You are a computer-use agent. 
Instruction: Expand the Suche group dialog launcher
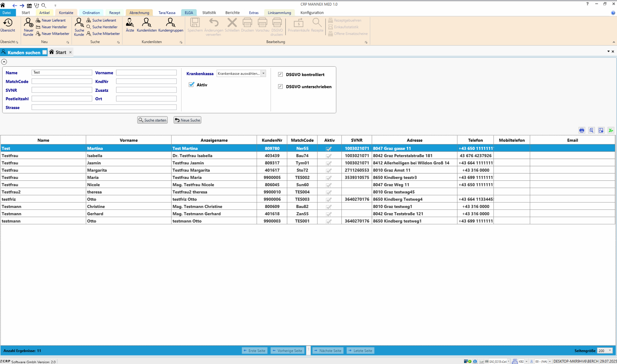(x=118, y=42)
